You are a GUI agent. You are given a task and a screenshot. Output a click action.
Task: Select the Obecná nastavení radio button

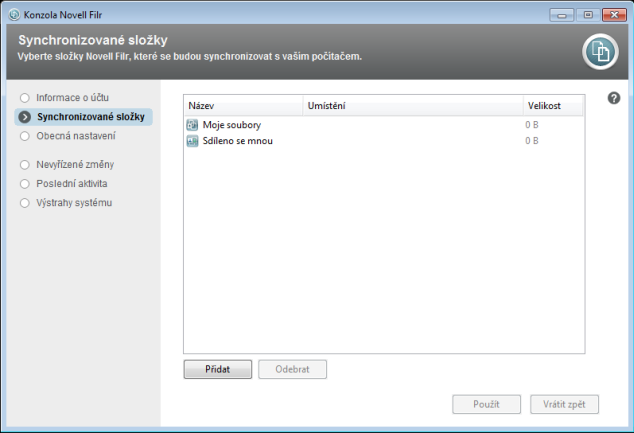pyautogui.click(x=25, y=136)
